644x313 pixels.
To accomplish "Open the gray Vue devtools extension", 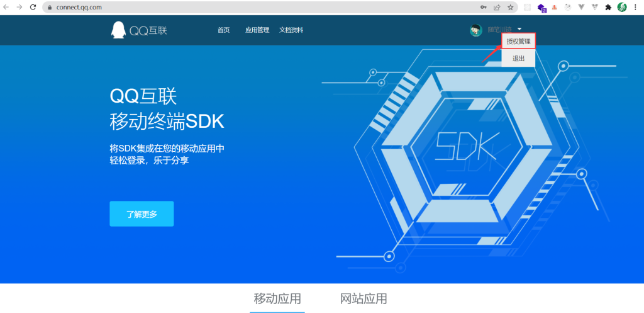I will (x=582, y=7).
